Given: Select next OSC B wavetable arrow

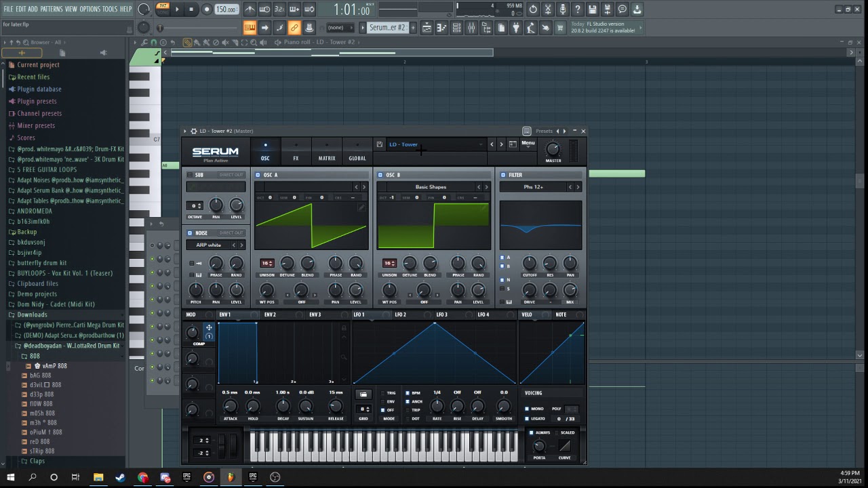Looking at the screenshot, I should point(486,186).
